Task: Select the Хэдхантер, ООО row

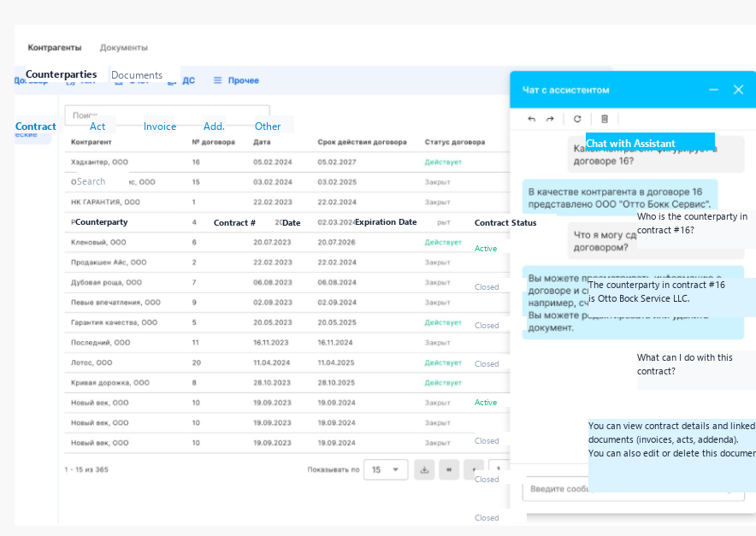Action: tap(287, 162)
